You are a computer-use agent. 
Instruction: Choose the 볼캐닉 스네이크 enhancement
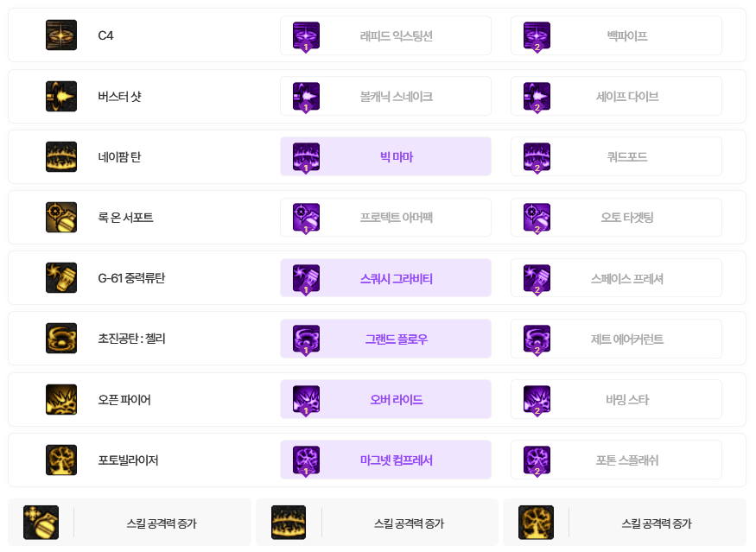(x=385, y=96)
